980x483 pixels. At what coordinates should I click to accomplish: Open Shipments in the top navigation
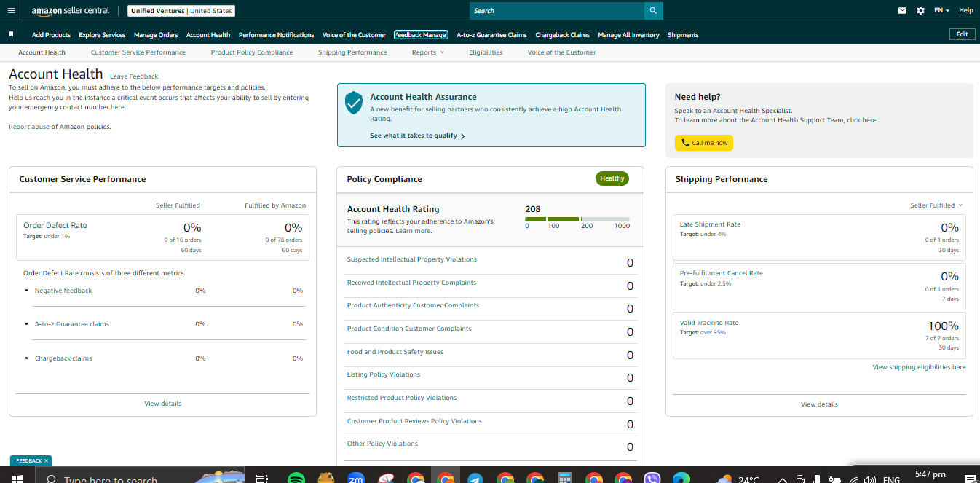(683, 35)
